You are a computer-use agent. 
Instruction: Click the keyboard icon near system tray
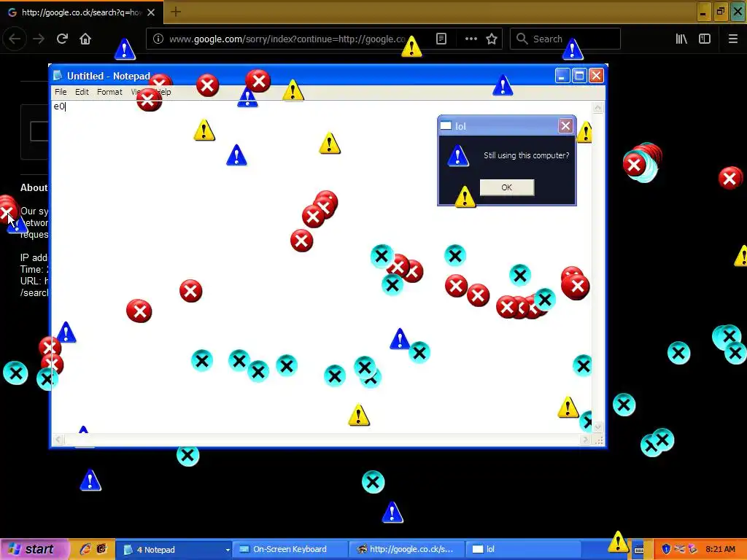tap(639, 550)
